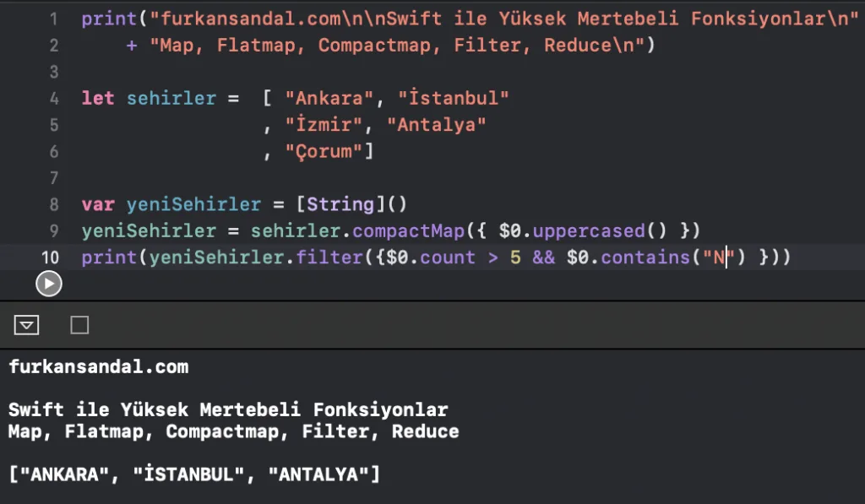Click the [String]() initializer on line 8
865x504 pixels.
pyautogui.click(x=351, y=204)
